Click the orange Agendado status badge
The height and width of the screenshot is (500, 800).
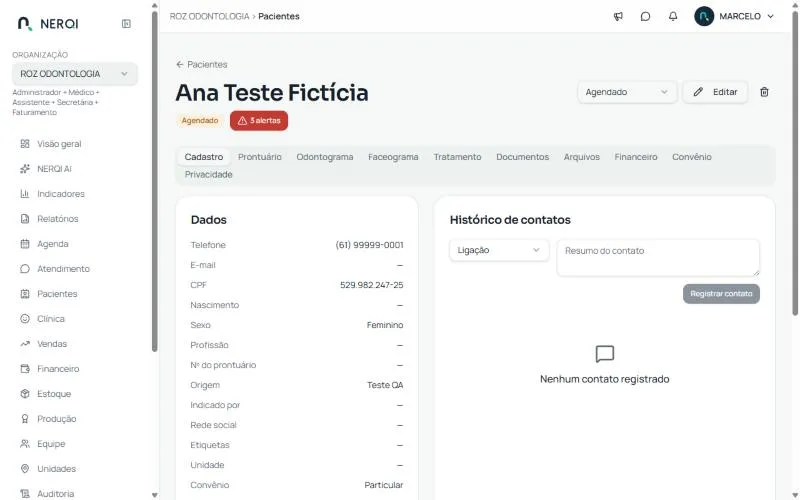(200, 121)
